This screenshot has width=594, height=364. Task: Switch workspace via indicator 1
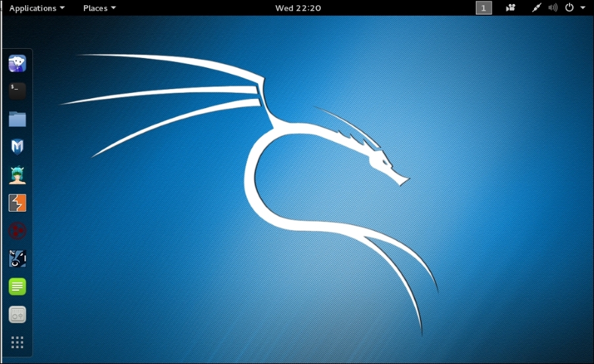click(x=484, y=8)
